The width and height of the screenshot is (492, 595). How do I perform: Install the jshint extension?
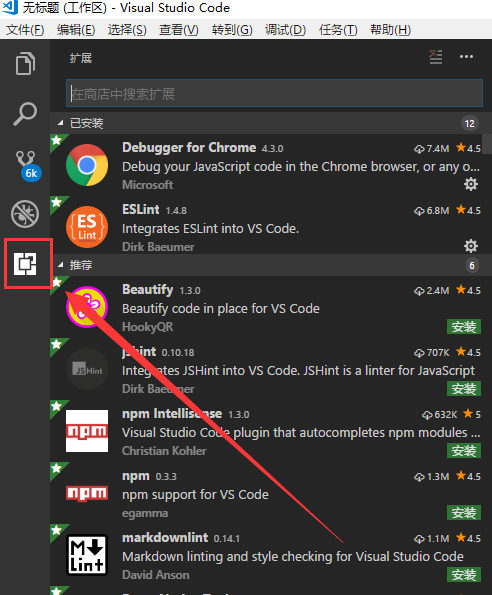pos(464,389)
